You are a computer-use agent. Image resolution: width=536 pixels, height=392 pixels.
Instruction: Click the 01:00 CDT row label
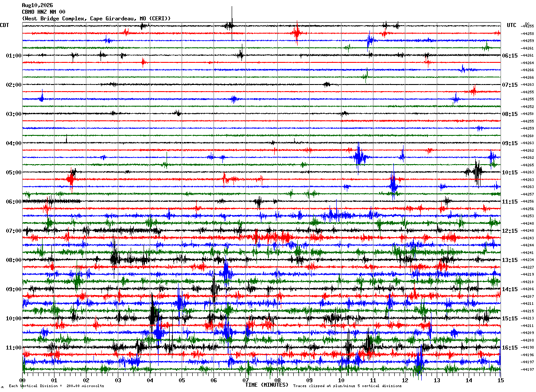tap(14, 56)
